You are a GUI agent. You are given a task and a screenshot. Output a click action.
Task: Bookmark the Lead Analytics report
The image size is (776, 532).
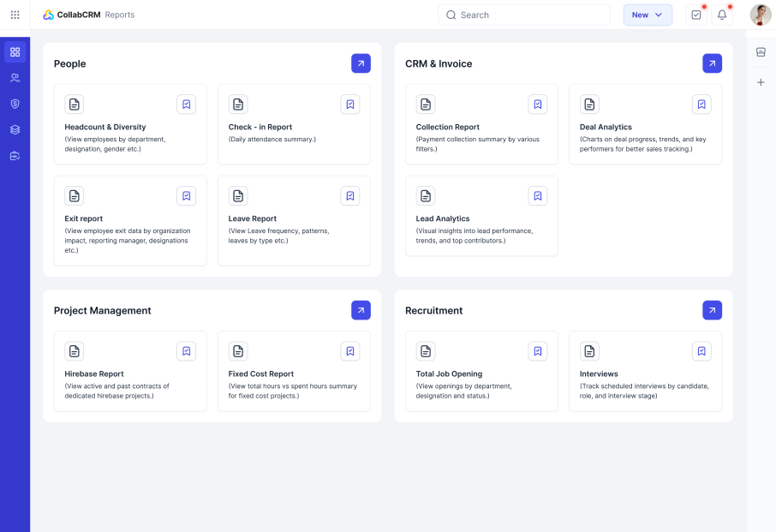pyautogui.click(x=538, y=196)
